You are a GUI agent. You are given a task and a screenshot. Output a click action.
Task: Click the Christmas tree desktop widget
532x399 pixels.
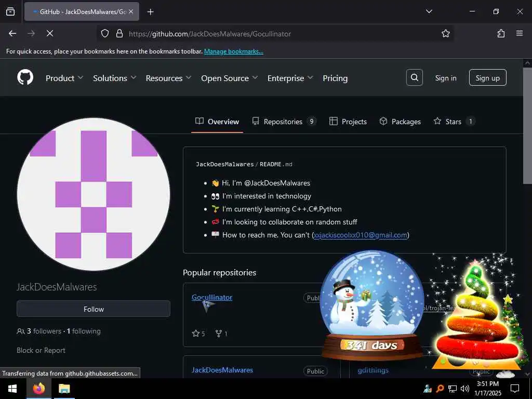coord(478,315)
